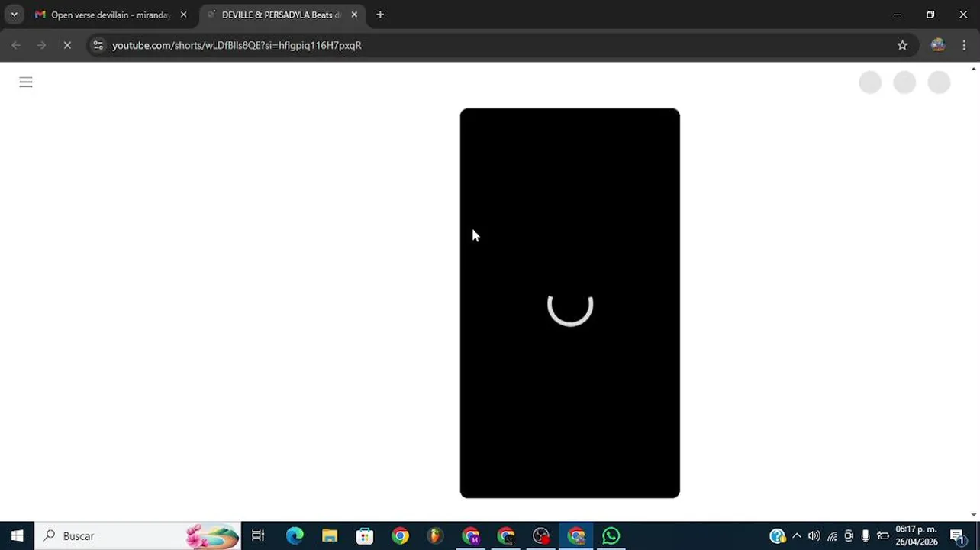This screenshot has width=980, height=550.
Task: Open File Explorer from the taskbar
Action: pos(330,536)
